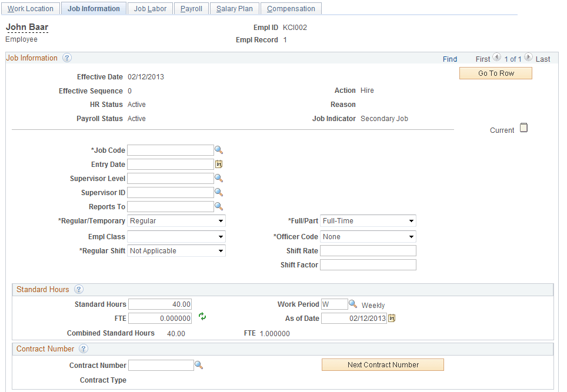567x392 pixels.
Task: Focus the Reports To input field
Action: point(171,206)
